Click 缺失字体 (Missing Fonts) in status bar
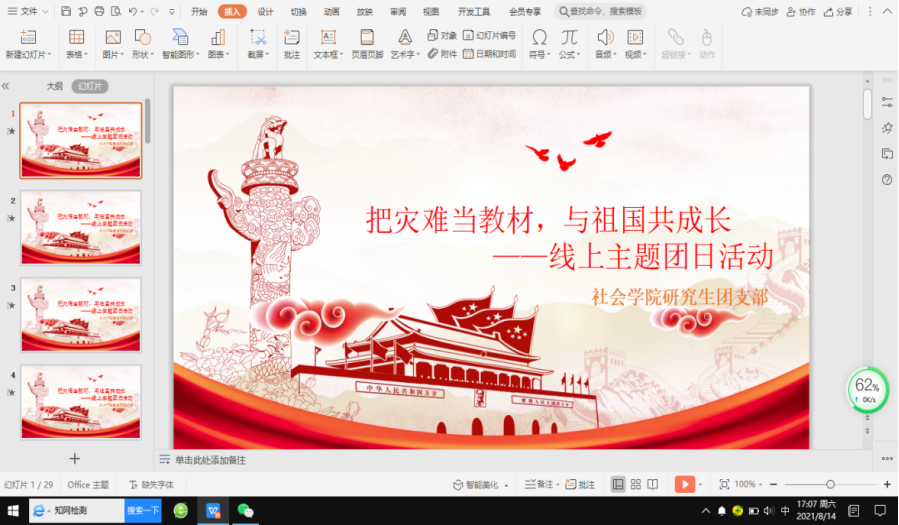Image resolution: width=899 pixels, height=525 pixels. pos(151,485)
